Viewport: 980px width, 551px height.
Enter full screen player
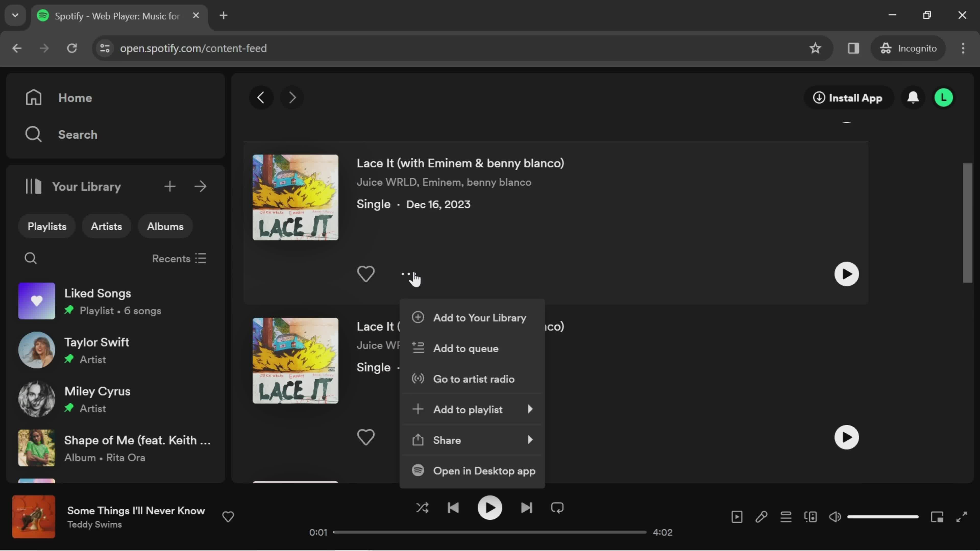coord(961,517)
